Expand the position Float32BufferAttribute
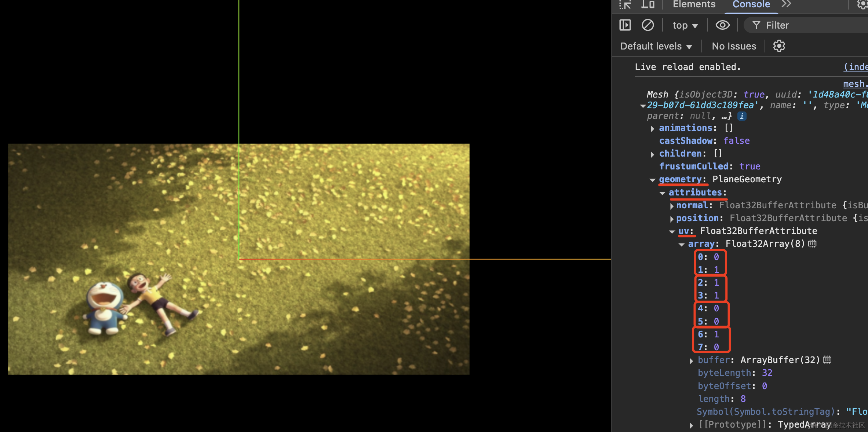The width and height of the screenshot is (868, 432). coord(672,219)
